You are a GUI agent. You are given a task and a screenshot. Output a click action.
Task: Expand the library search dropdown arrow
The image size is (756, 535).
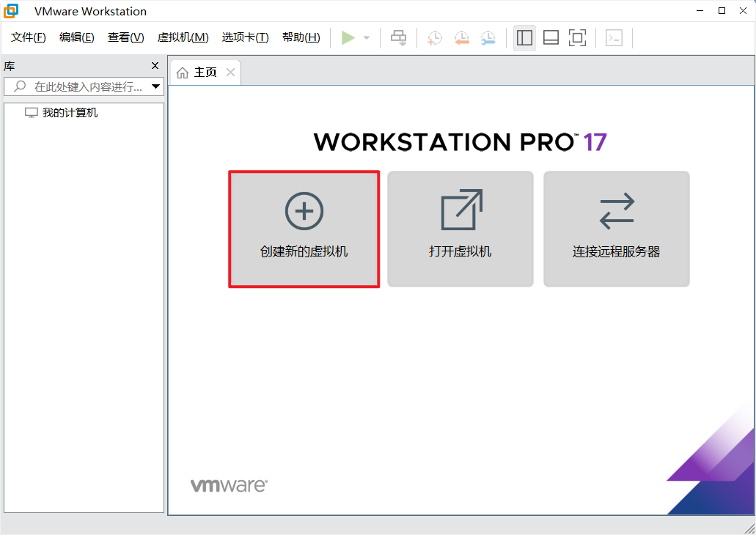(155, 86)
